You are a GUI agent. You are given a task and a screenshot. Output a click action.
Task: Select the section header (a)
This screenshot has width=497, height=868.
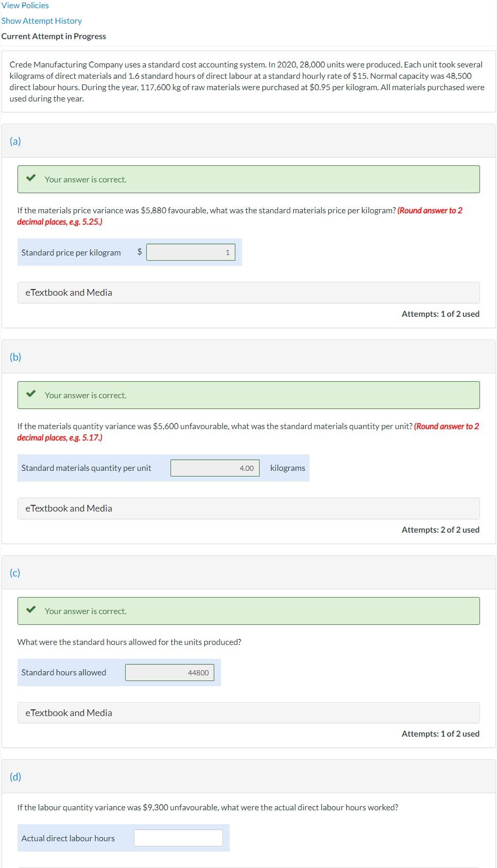tap(15, 141)
